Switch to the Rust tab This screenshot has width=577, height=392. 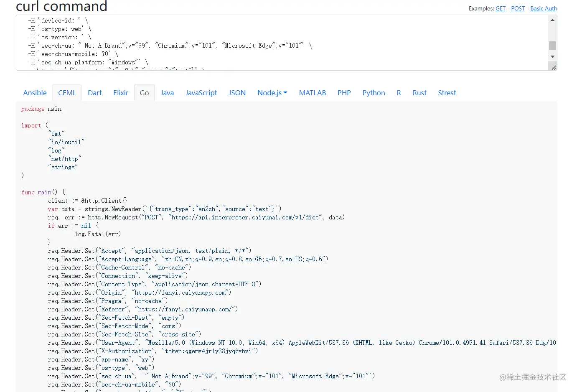tap(419, 93)
